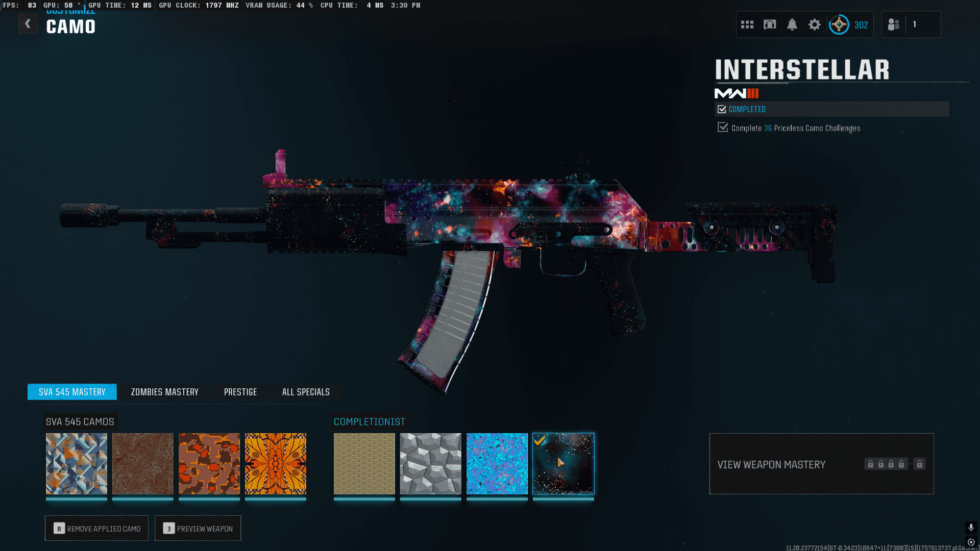This screenshot has width=980, height=551.
Task: Open the Prestige tab
Action: [x=240, y=392]
